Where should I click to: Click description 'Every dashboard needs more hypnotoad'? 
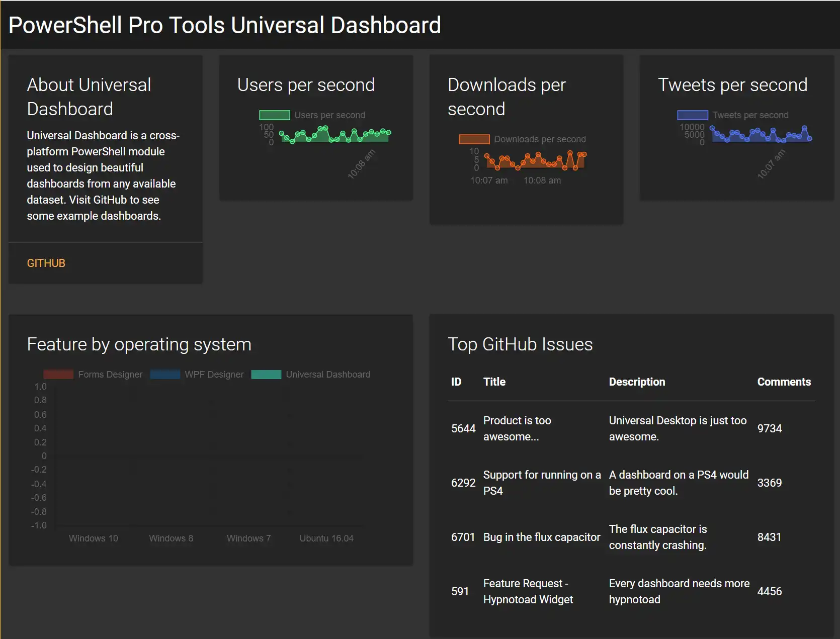click(679, 591)
